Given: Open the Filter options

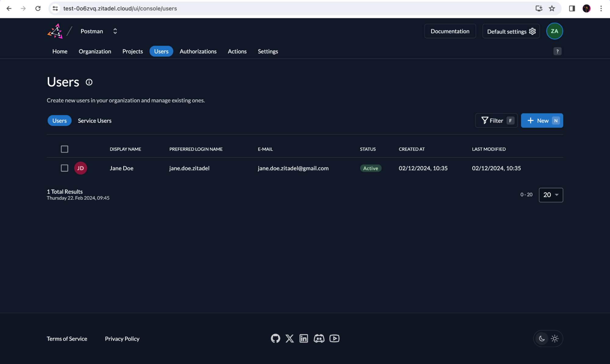Looking at the screenshot, I should coord(496,121).
